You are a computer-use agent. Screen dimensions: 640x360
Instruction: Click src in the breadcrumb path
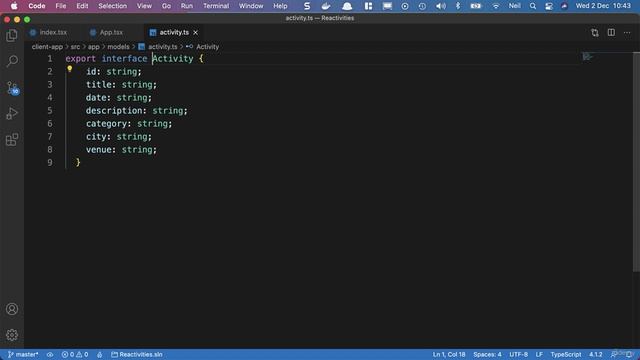coord(75,47)
